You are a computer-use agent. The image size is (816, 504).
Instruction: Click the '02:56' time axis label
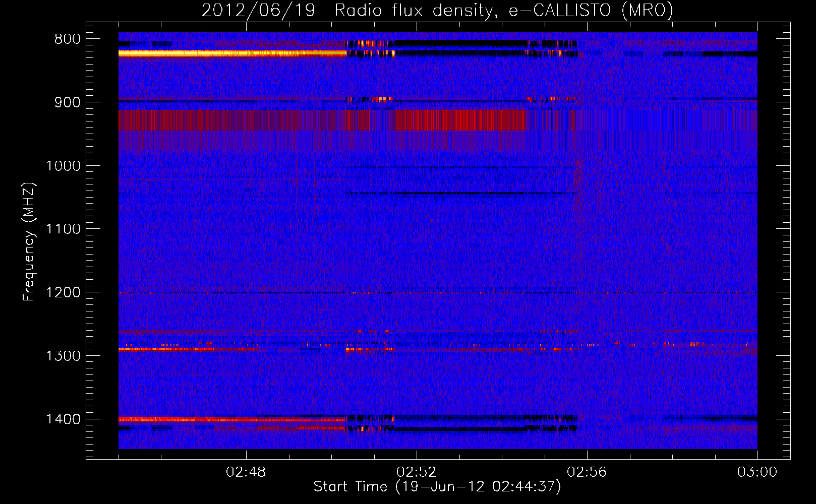587,472
